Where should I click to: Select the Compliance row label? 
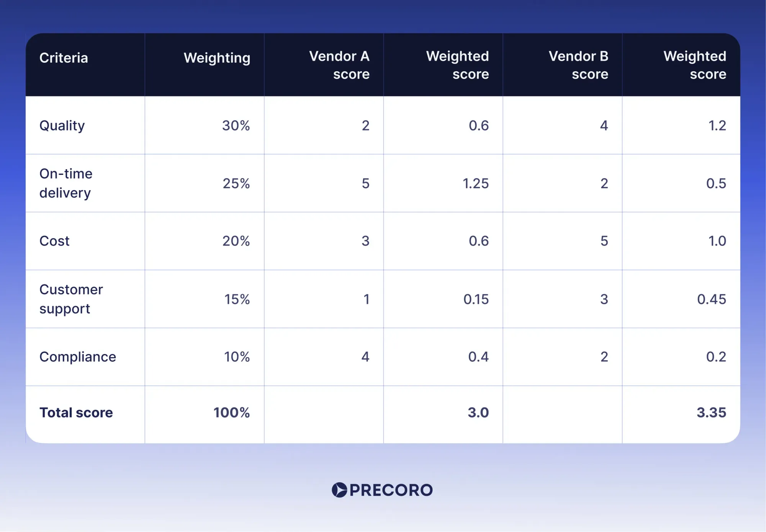78,357
